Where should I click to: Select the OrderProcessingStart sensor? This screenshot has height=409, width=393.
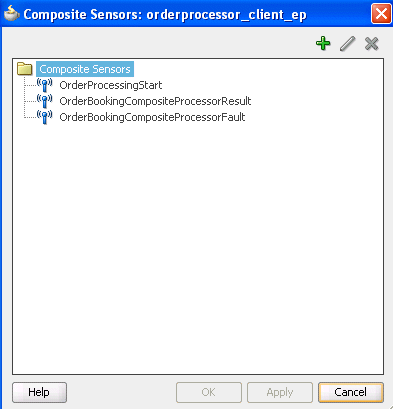point(111,85)
